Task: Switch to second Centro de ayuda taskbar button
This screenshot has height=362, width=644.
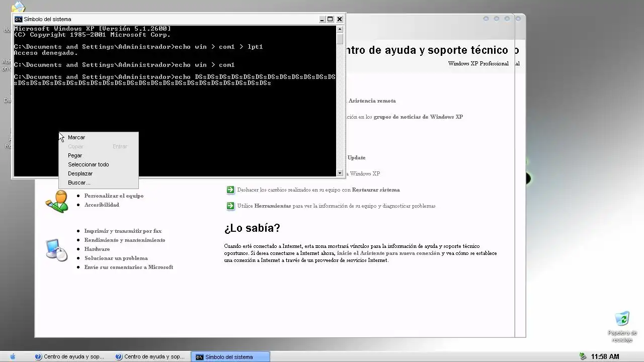Action: point(150,356)
